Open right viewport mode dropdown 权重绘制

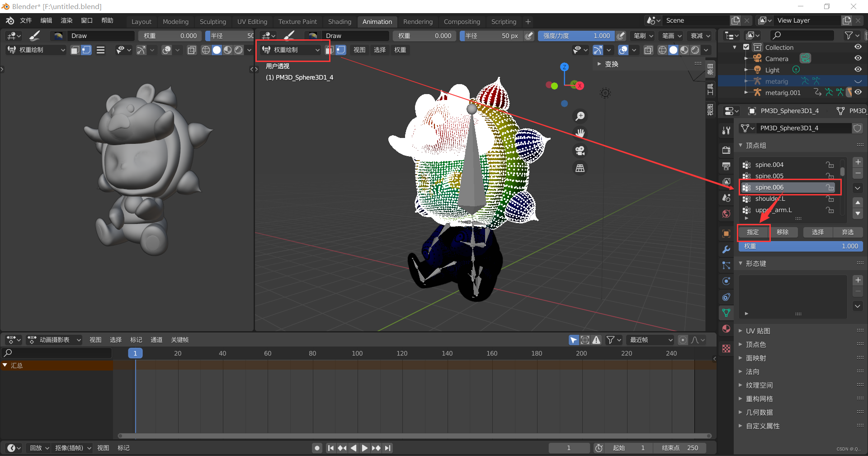pyautogui.click(x=291, y=50)
